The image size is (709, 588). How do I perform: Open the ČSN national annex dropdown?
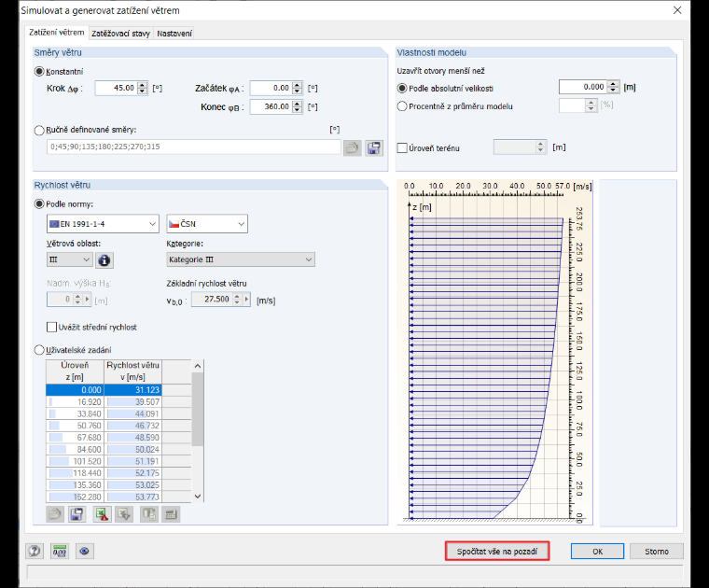coord(207,223)
